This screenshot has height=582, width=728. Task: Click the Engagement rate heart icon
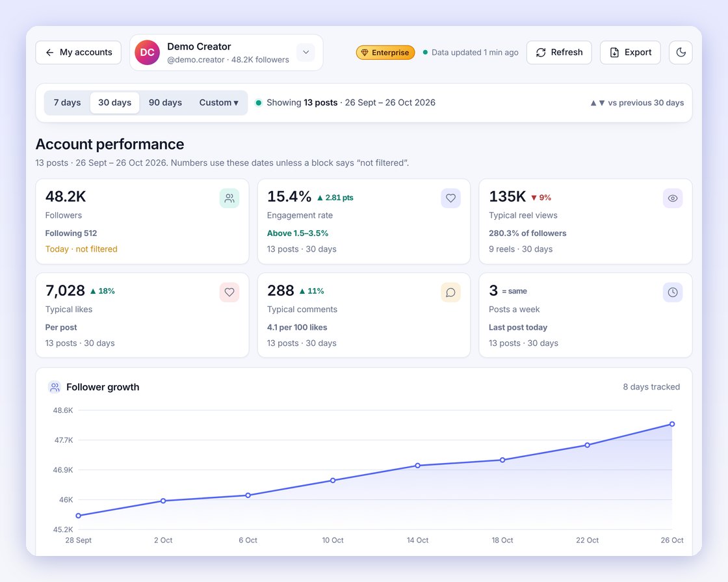[x=451, y=198]
